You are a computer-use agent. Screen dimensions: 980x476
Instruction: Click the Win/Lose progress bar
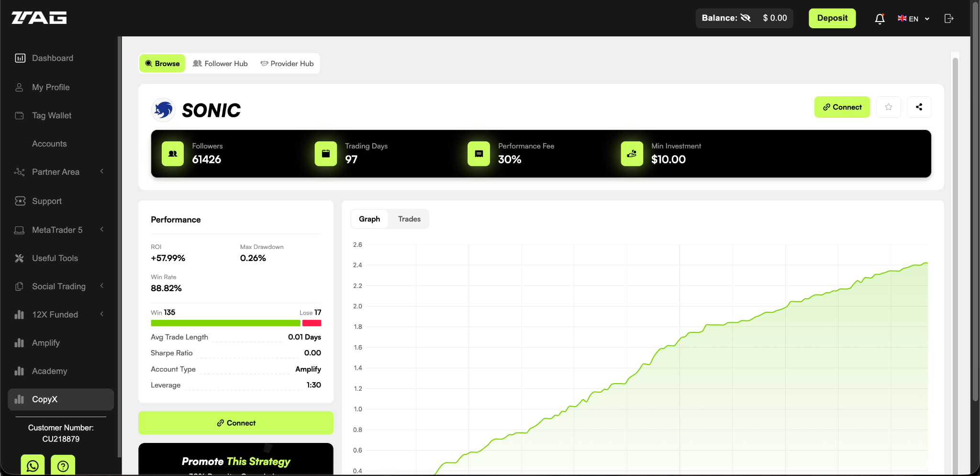[x=235, y=323]
